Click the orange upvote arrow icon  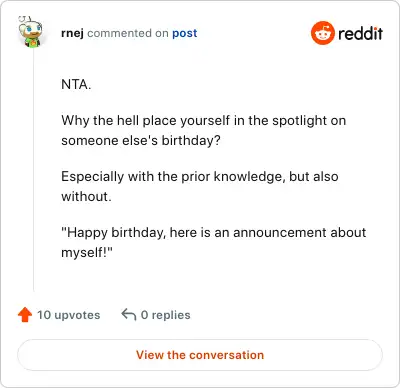coord(25,315)
